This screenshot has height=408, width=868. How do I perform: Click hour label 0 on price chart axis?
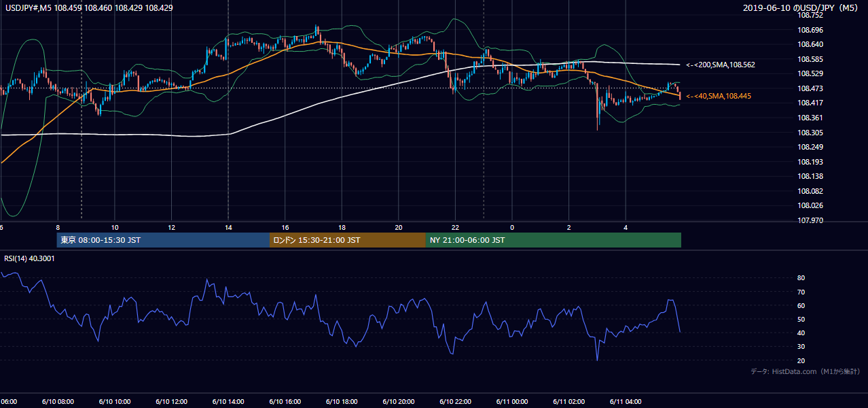[x=512, y=227]
